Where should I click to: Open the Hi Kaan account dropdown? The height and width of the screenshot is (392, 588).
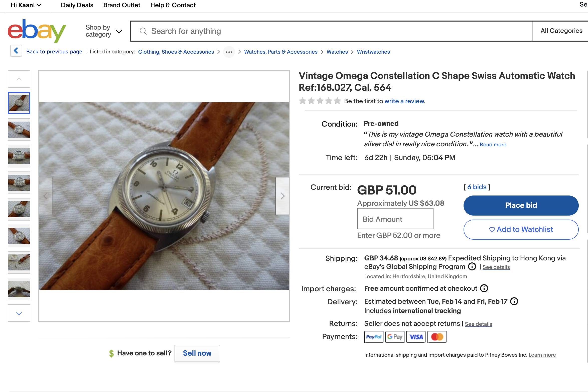point(26,5)
